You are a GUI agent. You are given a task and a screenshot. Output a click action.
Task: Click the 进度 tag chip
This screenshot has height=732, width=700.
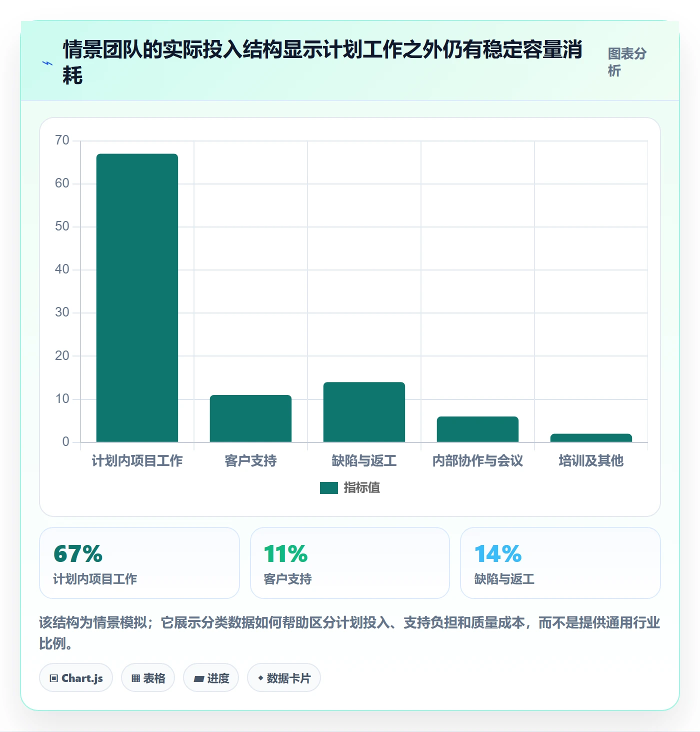211,678
